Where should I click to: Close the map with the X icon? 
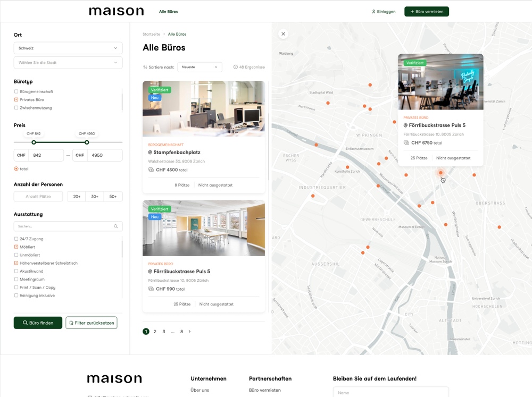point(283,34)
